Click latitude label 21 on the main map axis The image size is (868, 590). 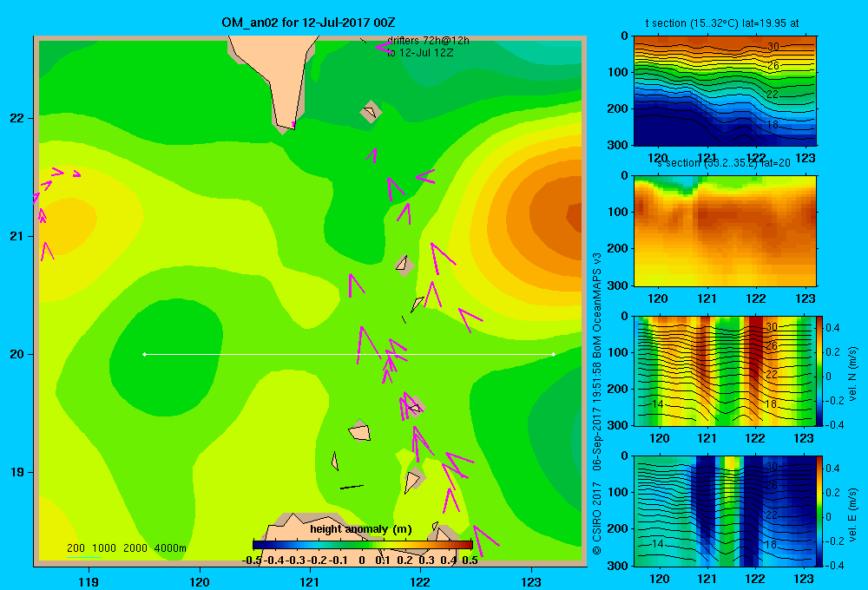pos(17,236)
